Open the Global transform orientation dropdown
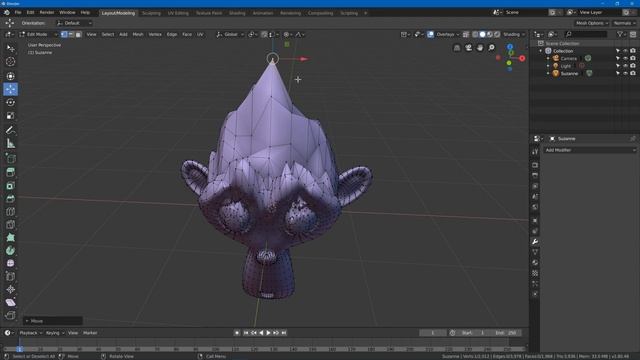Screen dimensions: 640x360 click(230, 34)
